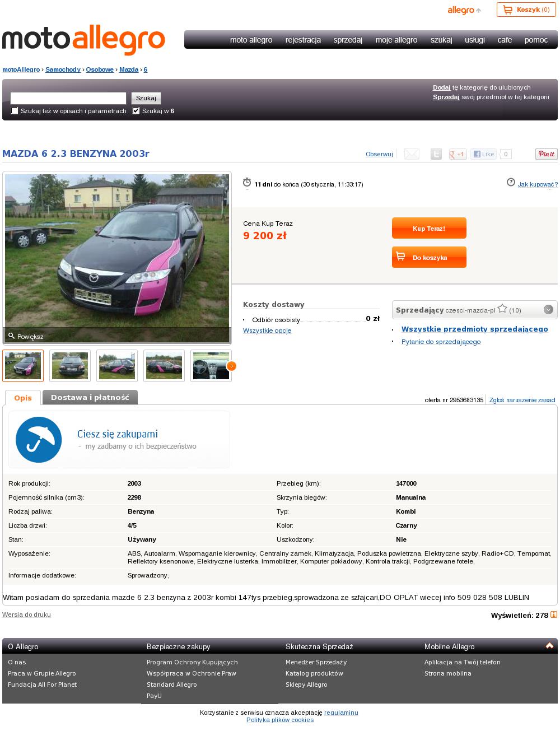Screen dimensions: 560x731
Task: Click the search text input field
Action: coord(68,98)
